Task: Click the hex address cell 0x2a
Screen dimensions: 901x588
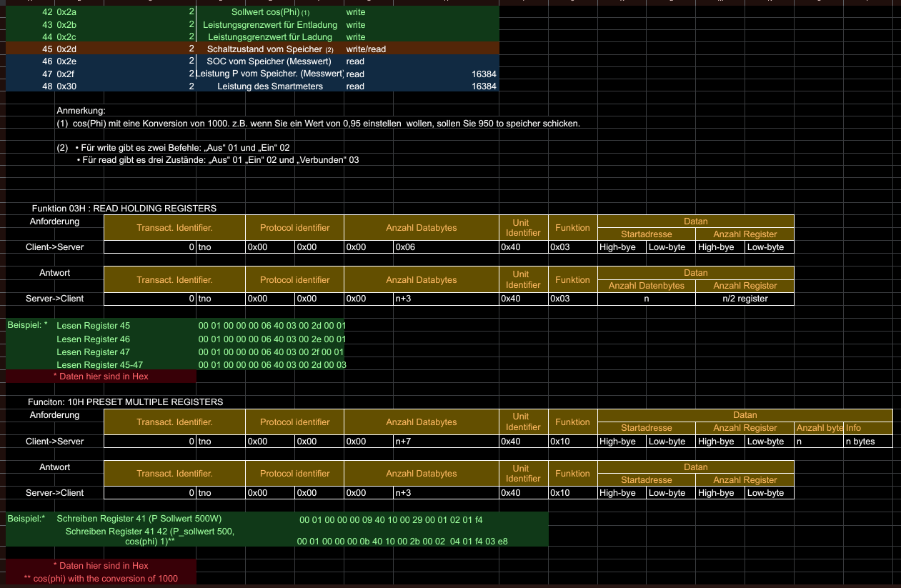Action: 66,12
